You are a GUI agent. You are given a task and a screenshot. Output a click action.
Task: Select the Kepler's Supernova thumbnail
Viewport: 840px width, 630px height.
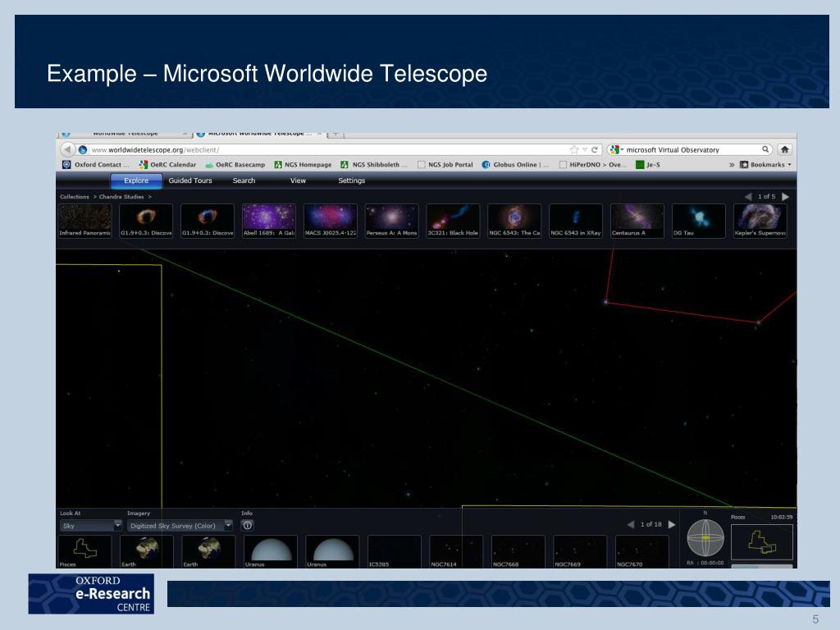click(760, 221)
